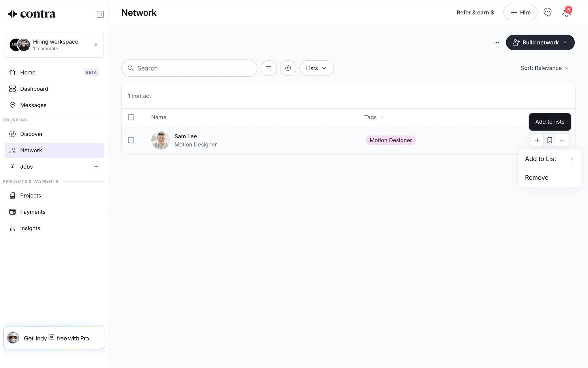Click into the Search contacts field

(193, 68)
